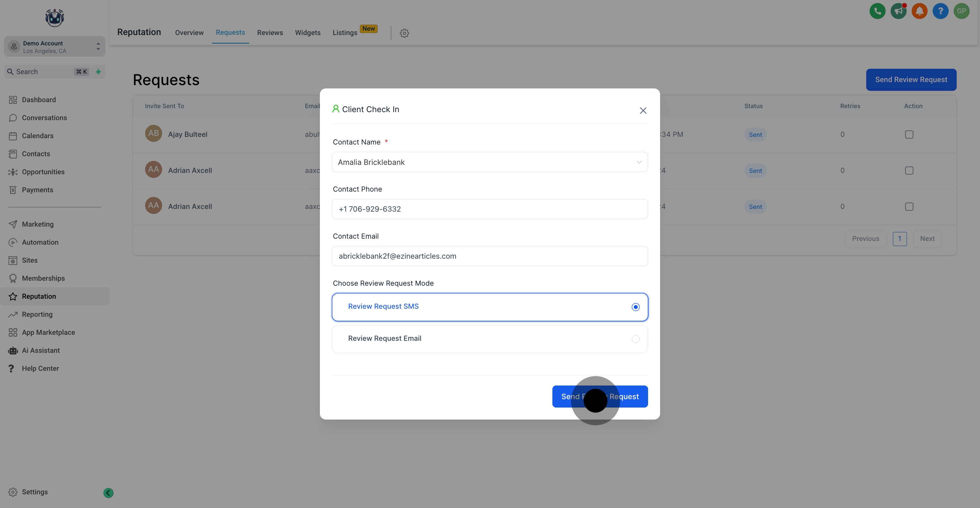Viewport: 980px width, 508px height.
Task: Open the Listings New tab
Action: [344, 33]
